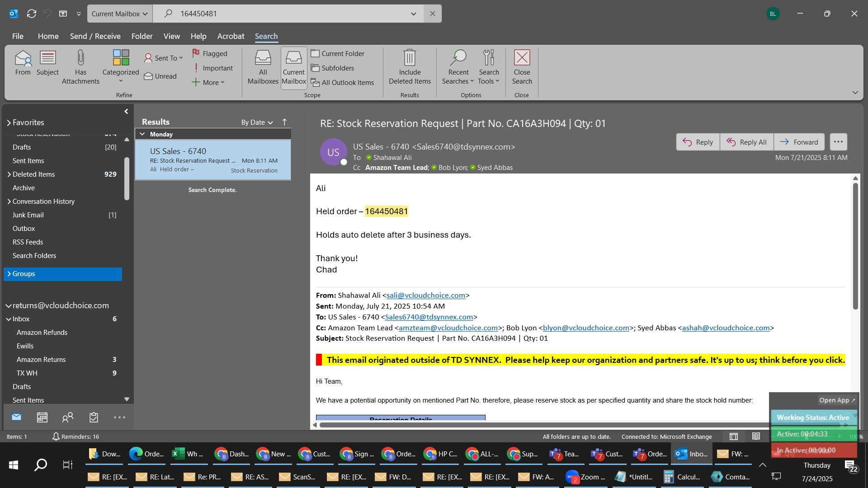Switch to Tasks view icon

click(94, 417)
